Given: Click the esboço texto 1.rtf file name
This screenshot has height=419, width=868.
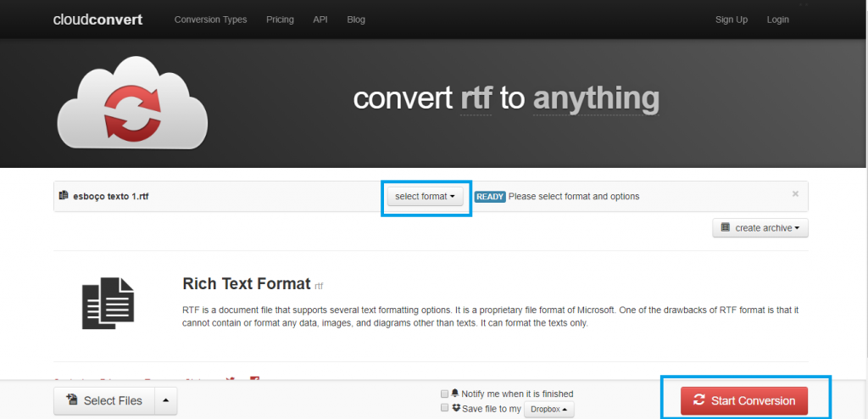Looking at the screenshot, I should point(111,196).
